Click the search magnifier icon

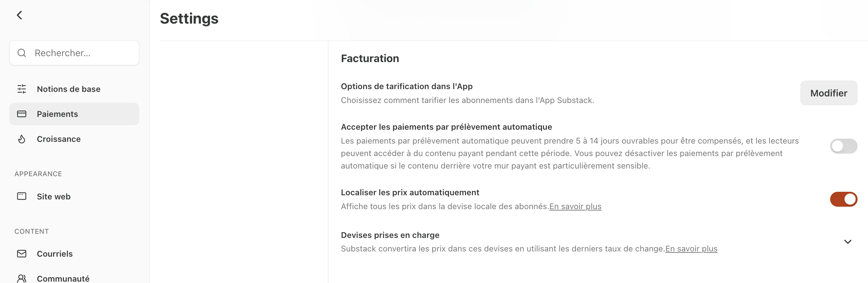click(22, 53)
